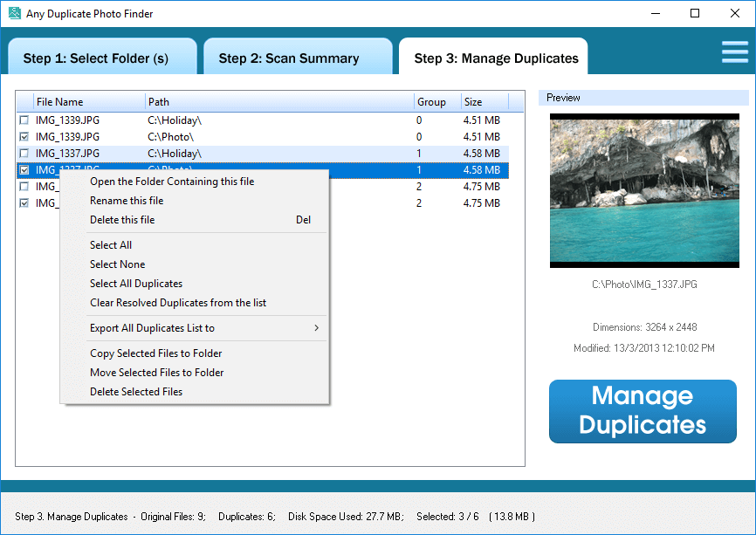Sort by Path column header

pyautogui.click(x=279, y=102)
